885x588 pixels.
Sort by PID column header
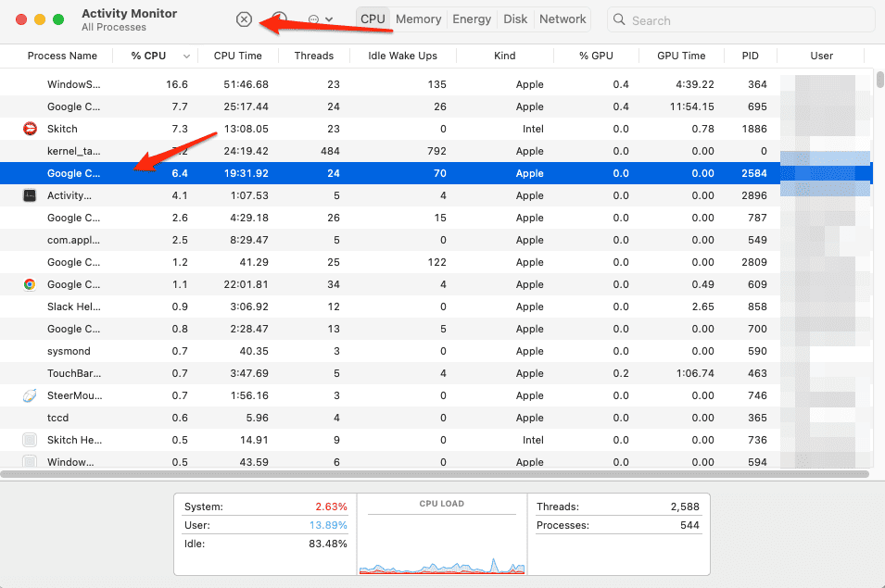click(750, 56)
